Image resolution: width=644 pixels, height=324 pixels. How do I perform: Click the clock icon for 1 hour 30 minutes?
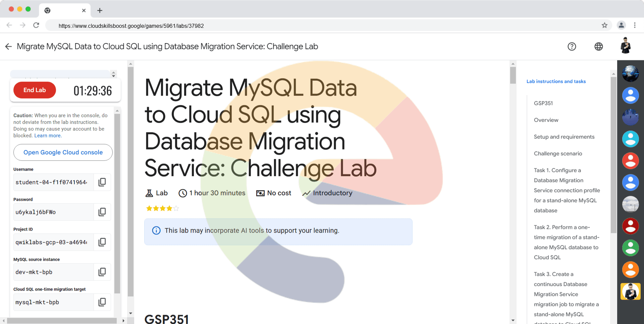tap(183, 193)
